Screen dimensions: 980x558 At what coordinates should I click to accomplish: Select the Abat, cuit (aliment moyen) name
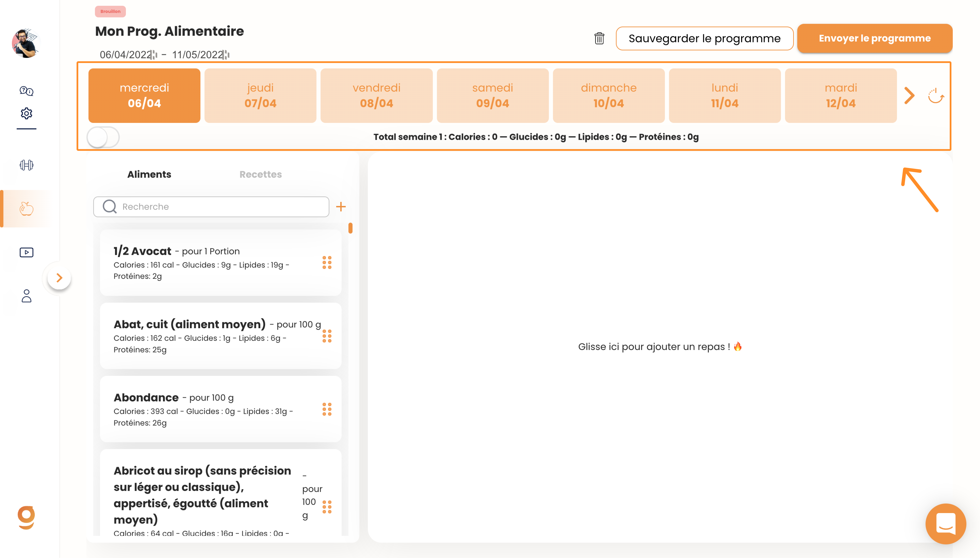(189, 325)
